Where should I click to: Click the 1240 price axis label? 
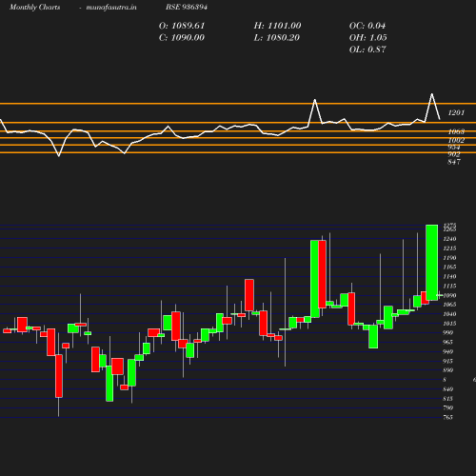tap(449, 239)
